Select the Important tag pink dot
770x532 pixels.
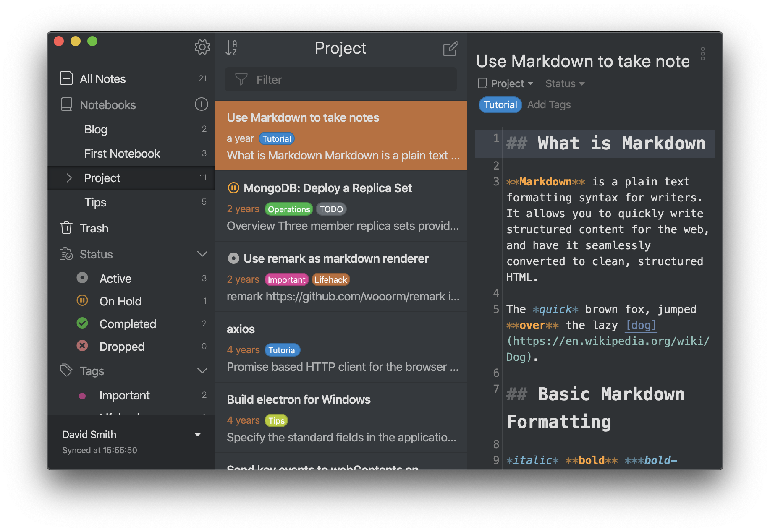(x=82, y=396)
